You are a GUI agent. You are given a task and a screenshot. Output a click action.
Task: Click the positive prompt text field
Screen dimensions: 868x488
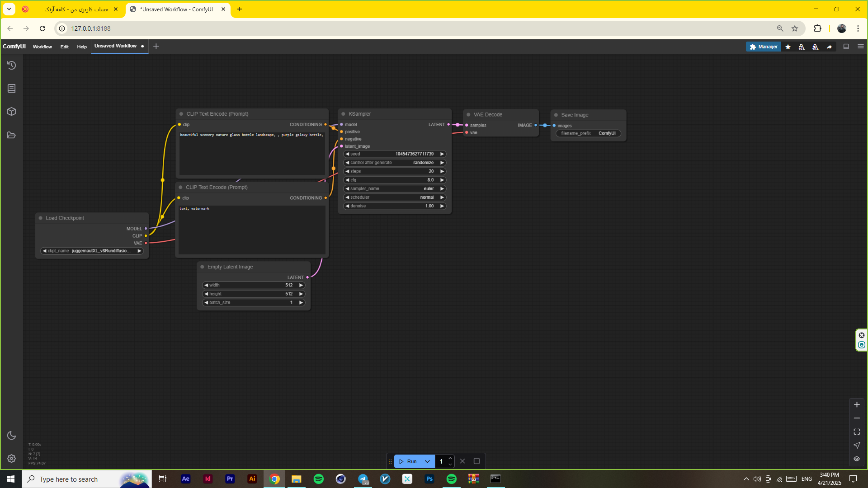pos(252,154)
